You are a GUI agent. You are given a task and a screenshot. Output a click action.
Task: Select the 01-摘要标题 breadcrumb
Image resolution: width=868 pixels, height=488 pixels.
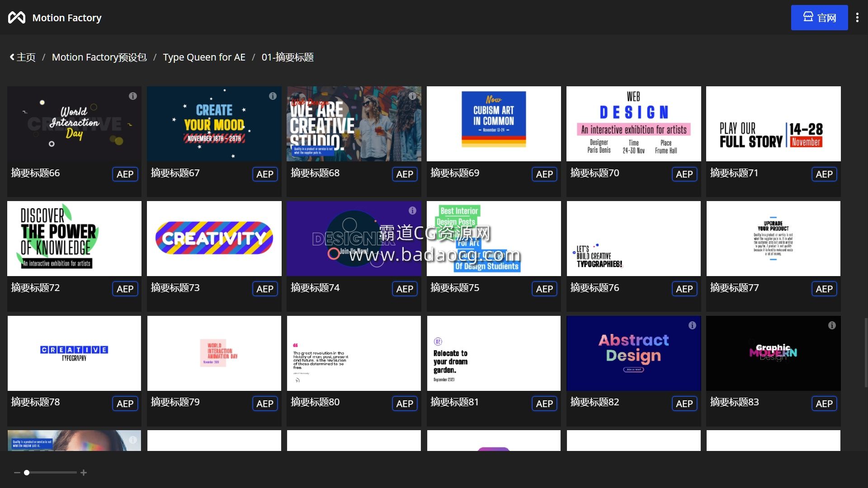click(288, 57)
